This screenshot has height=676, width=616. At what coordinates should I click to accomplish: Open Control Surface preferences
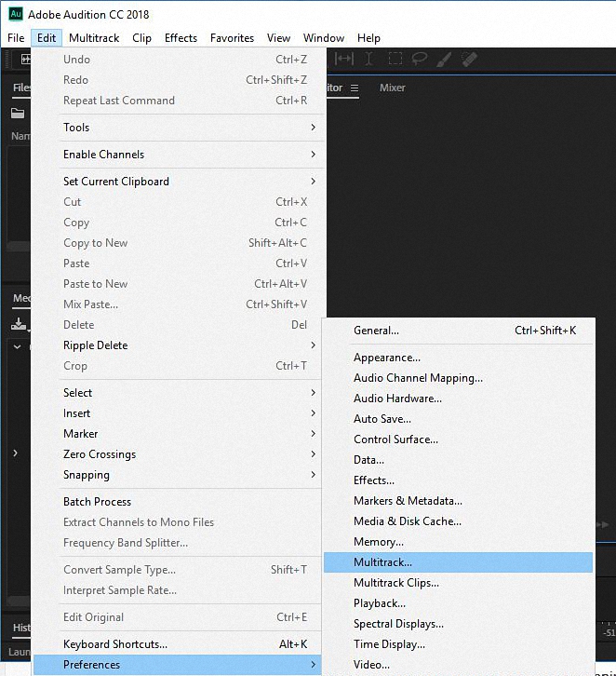[459, 439]
